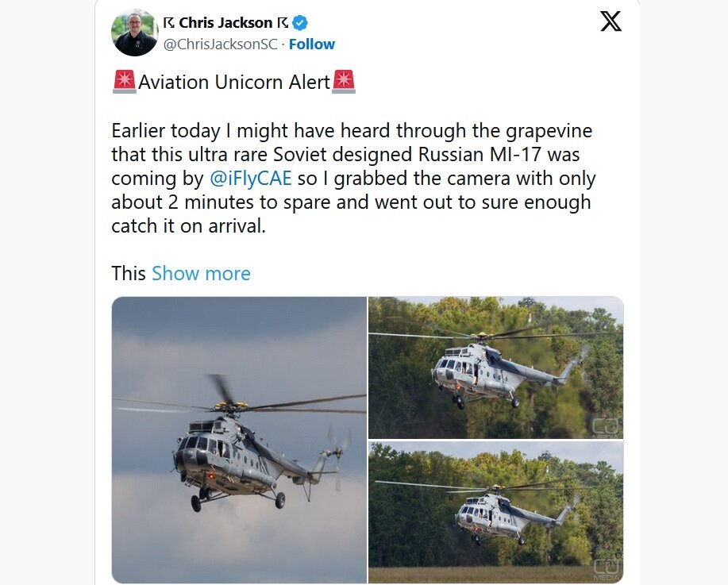Screen dimensions: 728x585
Task: Follow the ChrisJacksonSC account
Action: point(311,44)
